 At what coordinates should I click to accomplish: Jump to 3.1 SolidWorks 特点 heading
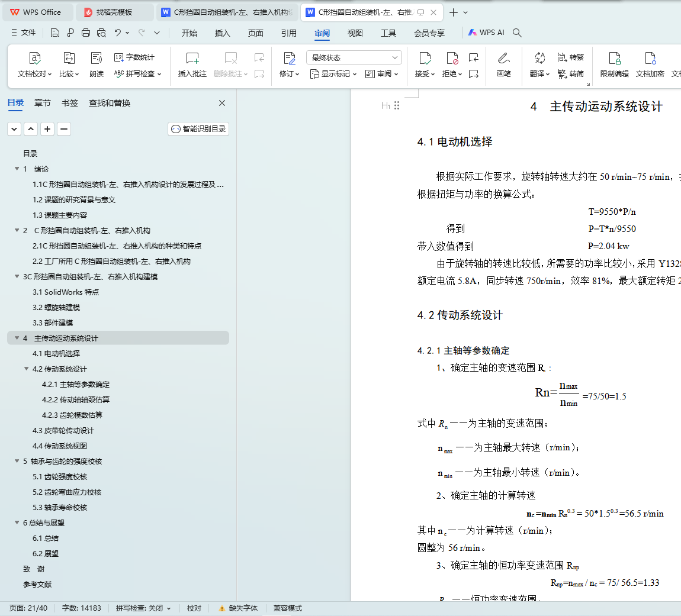66,292
